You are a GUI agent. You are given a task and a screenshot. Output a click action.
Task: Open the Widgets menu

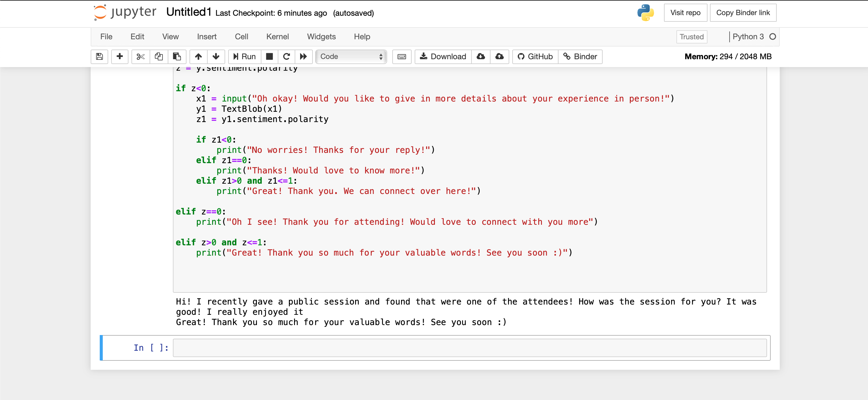(321, 37)
